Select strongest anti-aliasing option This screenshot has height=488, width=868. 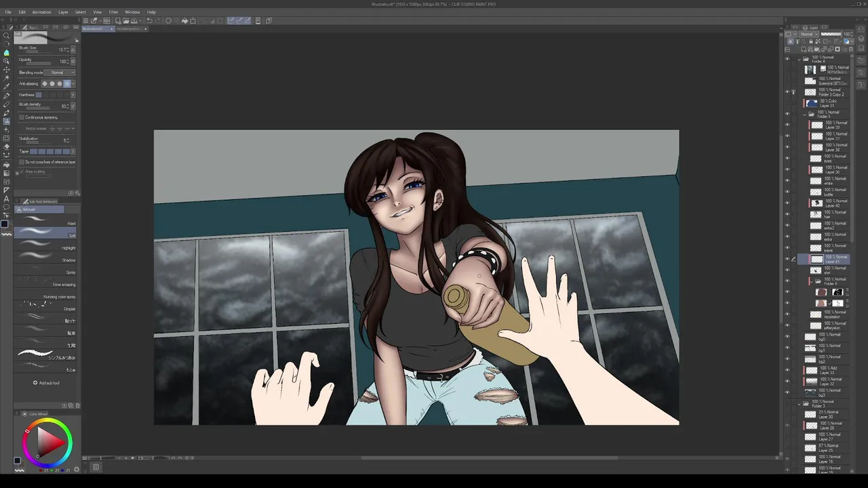[x=67, y=83]
